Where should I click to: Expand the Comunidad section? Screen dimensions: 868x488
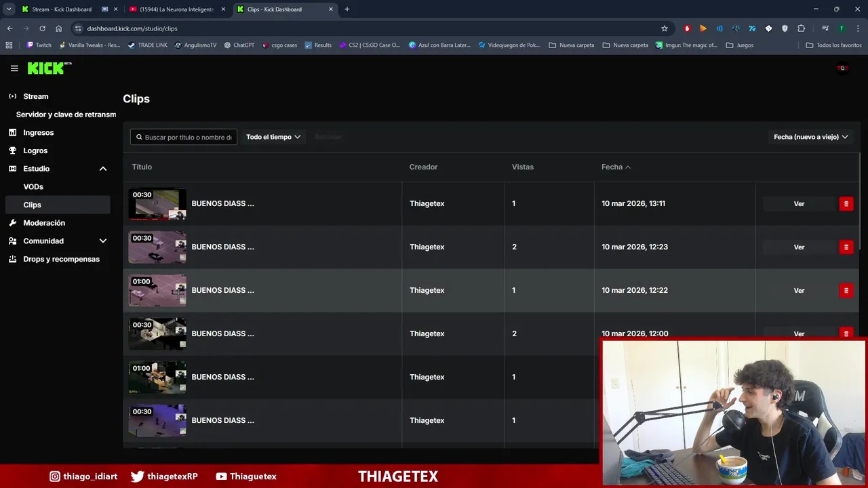[103, 241]
